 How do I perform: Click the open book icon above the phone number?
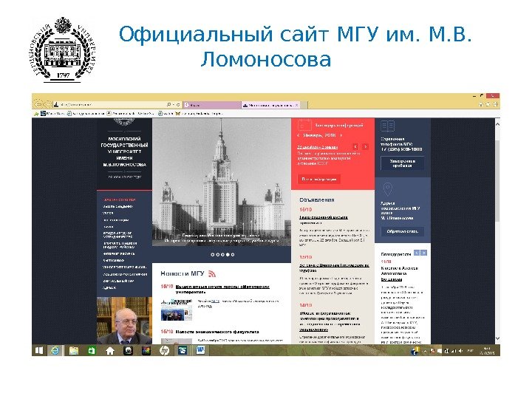coord(387,126)
